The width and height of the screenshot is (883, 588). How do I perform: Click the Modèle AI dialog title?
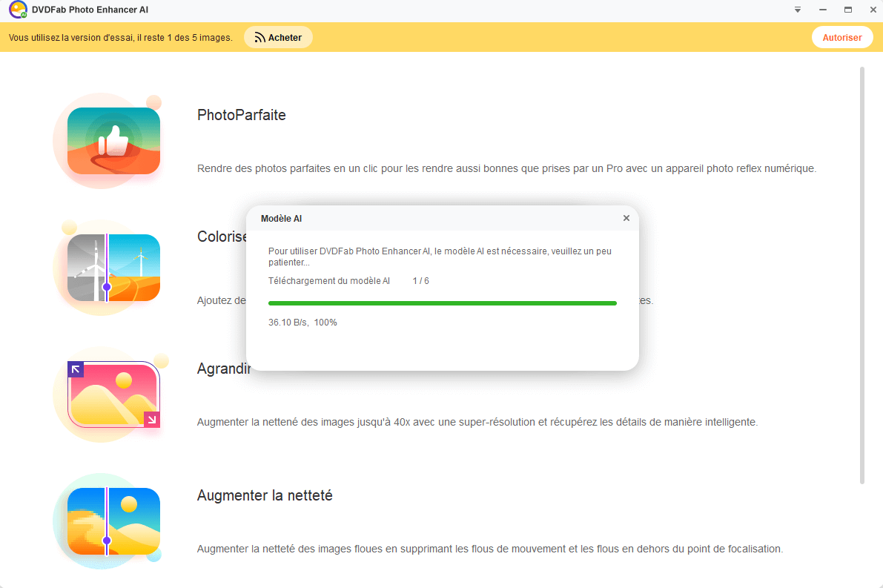[282, 219]
